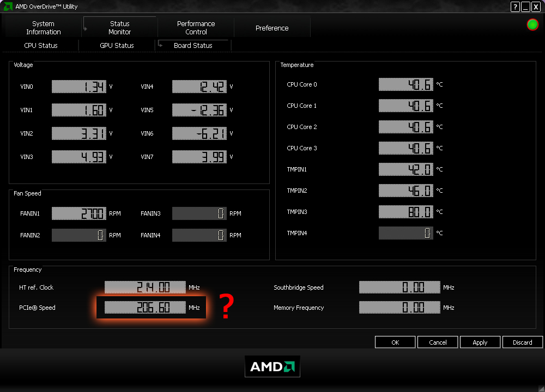Click the CPU Core 0 temperature readout

click(406, 84)
